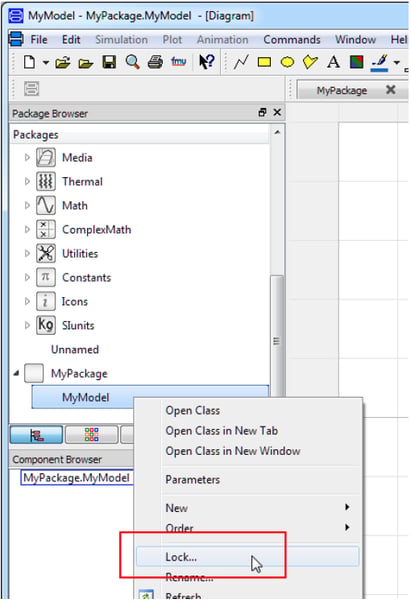Click the Constants pi icon
This screenshot has height=603, width=411.
(x=46, y=277)
